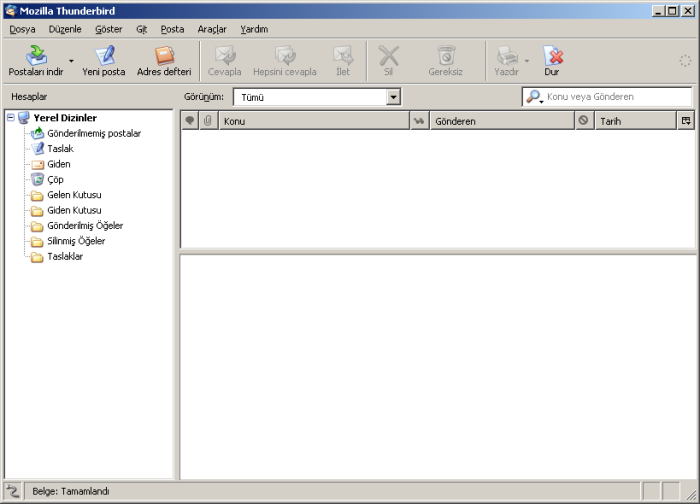The width and height of the screenshot is (700, 504).
Task: Select the Silinmiş Öğeler folder
Action: pyautogui.click(x=76, y=241)
